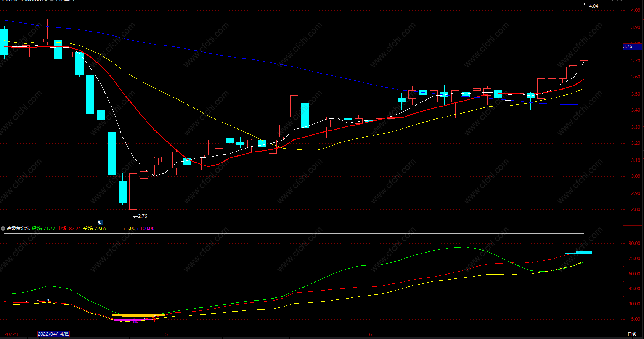Click the magenta signal bar in indicator panel
The image size is (644, 339).
127,320
